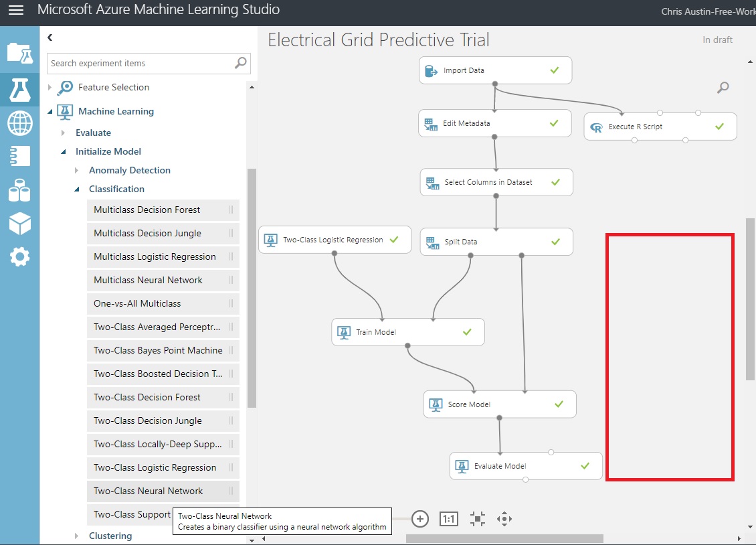Select Two-Class Averaged Perceptron module
Image resolution: width=756 pixels, height=545 pixels.
(x=163, y=327)
